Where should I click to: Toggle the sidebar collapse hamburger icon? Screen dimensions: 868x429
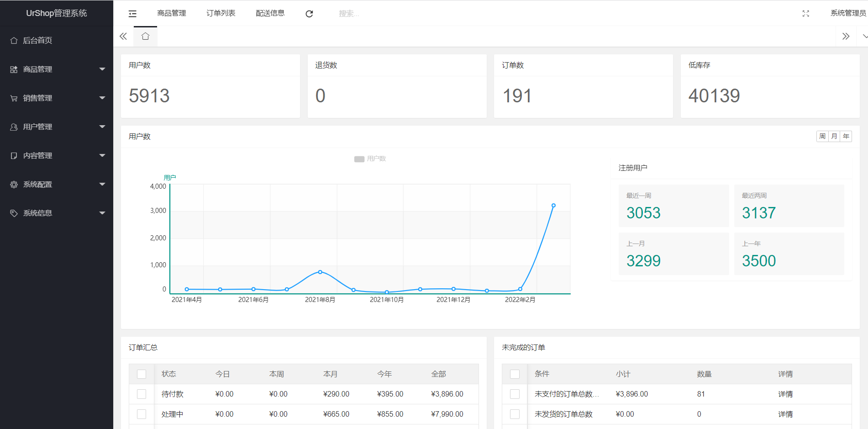(132, 14)
